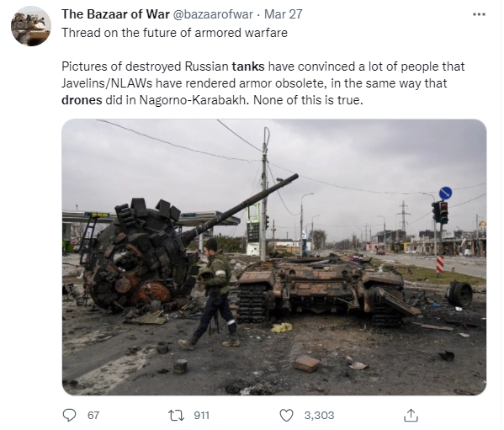Click the retweet arrows icon
504x430 pixels.
click(177, 415)
